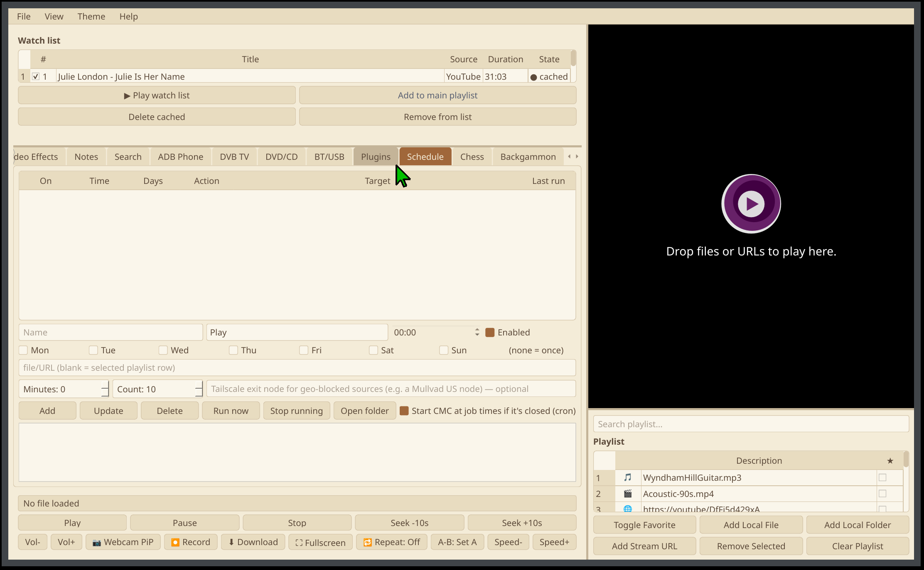Click the clapperboard icon beside Acoustic-90s.mp4
This screenshot has height=570, width=924.
click(x=628, y=494)
